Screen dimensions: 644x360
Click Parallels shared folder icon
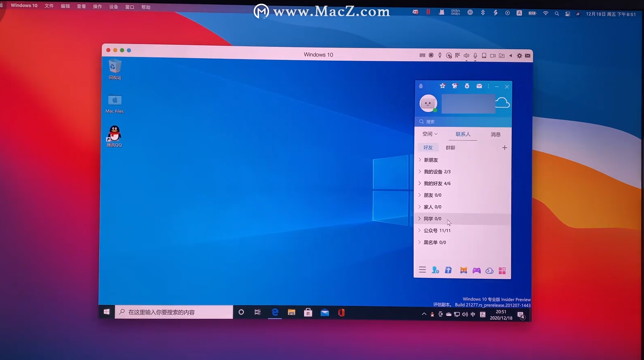(502, 56)
